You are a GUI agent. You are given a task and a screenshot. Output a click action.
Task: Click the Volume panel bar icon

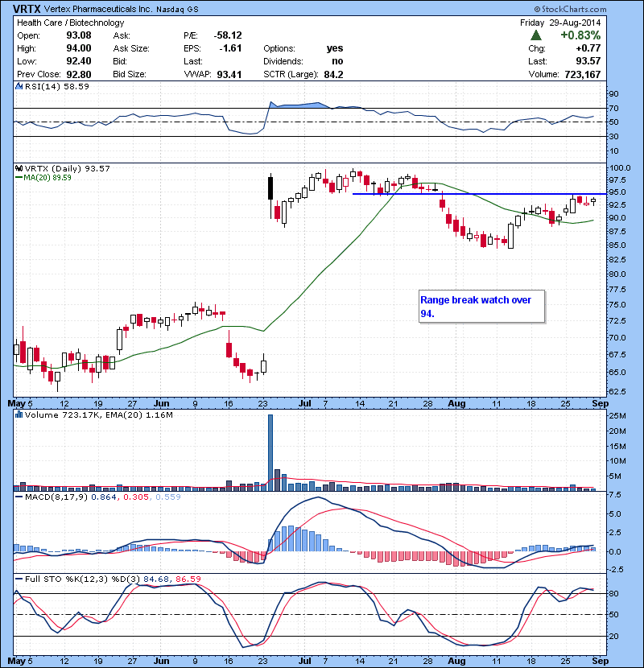click(19, 414)
